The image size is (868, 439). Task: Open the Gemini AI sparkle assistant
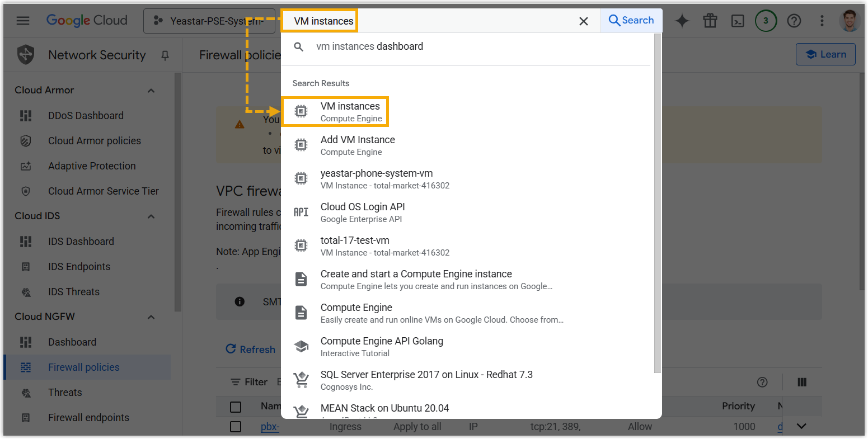click(682, 21)
